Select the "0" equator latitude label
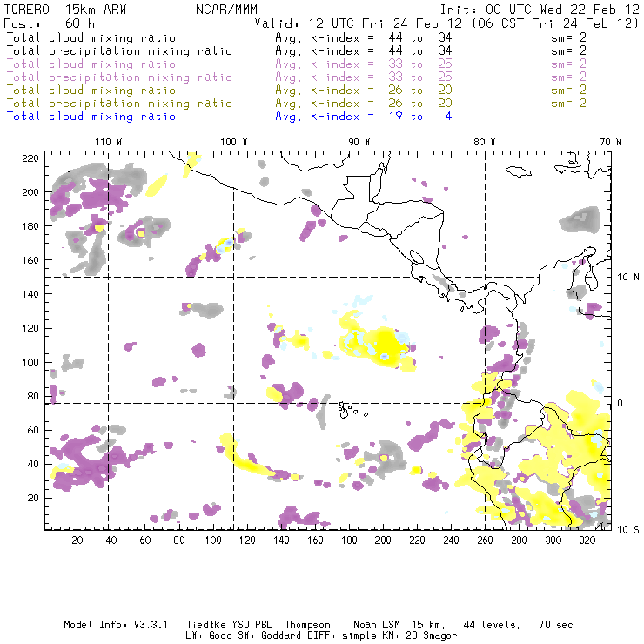The width and height of the screenshot is (644, 644). tap(621, 403)
